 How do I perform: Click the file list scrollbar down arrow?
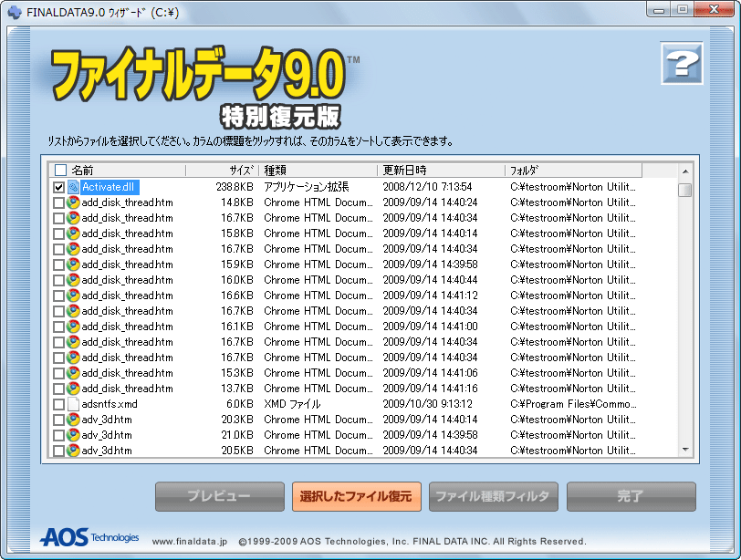(x=685, y=450)
